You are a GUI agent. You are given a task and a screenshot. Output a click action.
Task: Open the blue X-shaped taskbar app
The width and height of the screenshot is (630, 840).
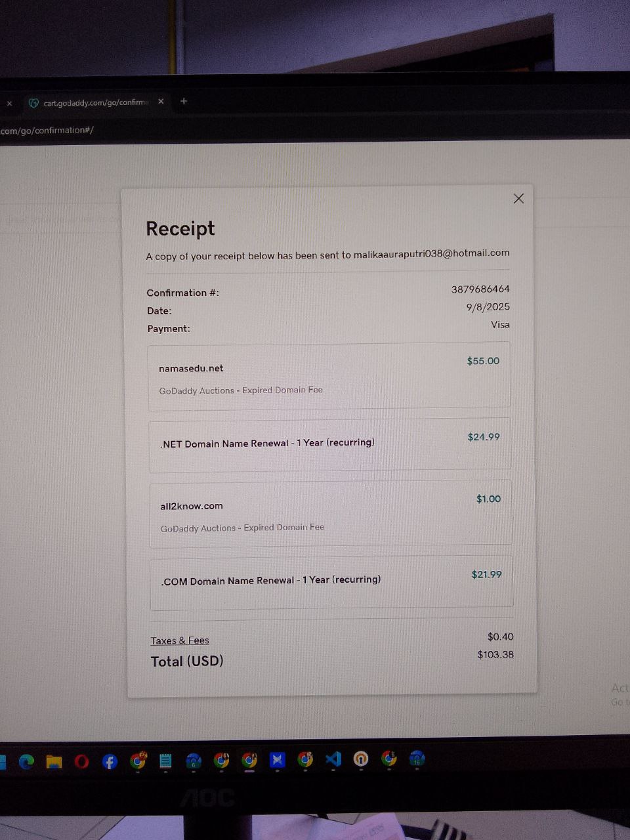coord(278,760)
